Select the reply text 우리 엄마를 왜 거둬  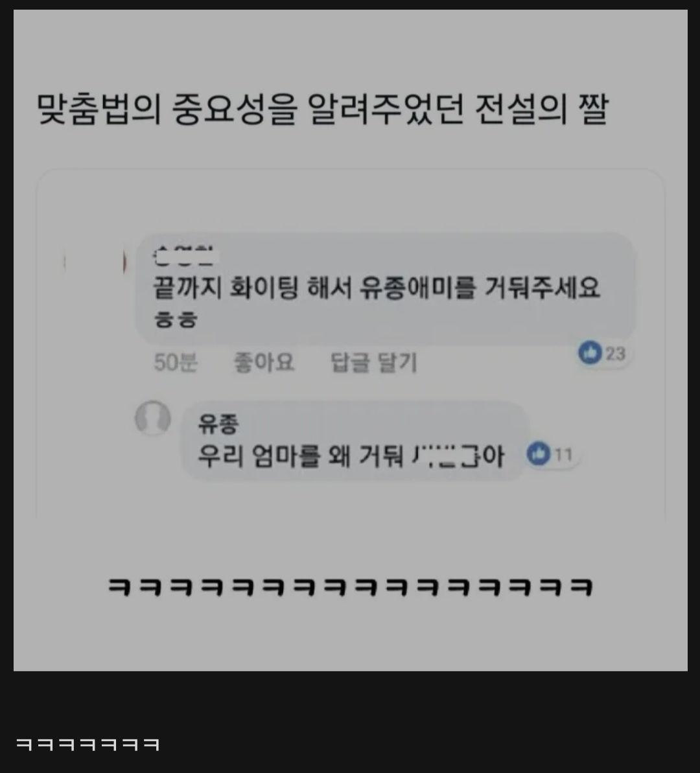click(x=301, y=456)
